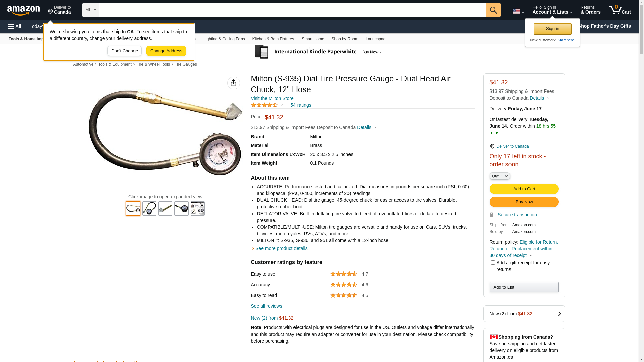Click the US flag language selector
The image size is (644, 362).
tap(518, 11)
